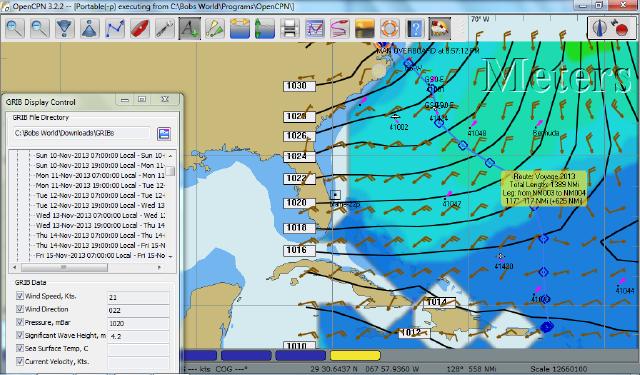Click the life ring man overboard icon

(x=389, y=29)
